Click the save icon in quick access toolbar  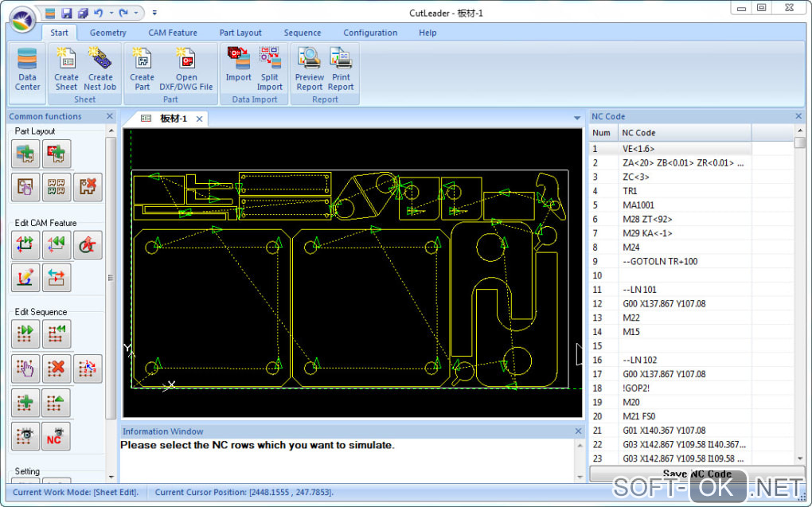point(67,13)
